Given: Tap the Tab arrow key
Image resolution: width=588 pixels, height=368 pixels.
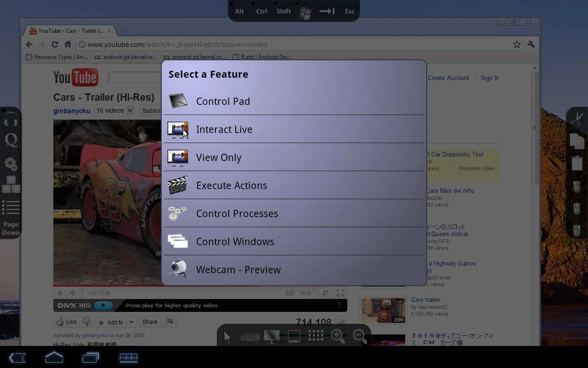Looking at the screenshot, I should (x=327, y=11).
